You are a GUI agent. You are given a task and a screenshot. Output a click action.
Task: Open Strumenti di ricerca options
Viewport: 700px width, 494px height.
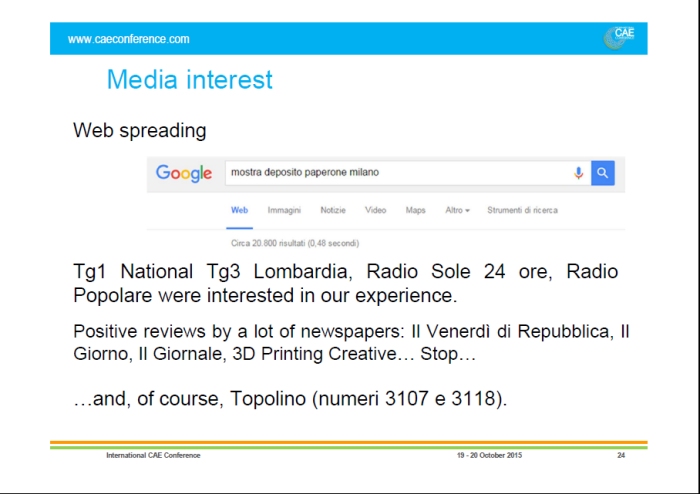[522, 210]
